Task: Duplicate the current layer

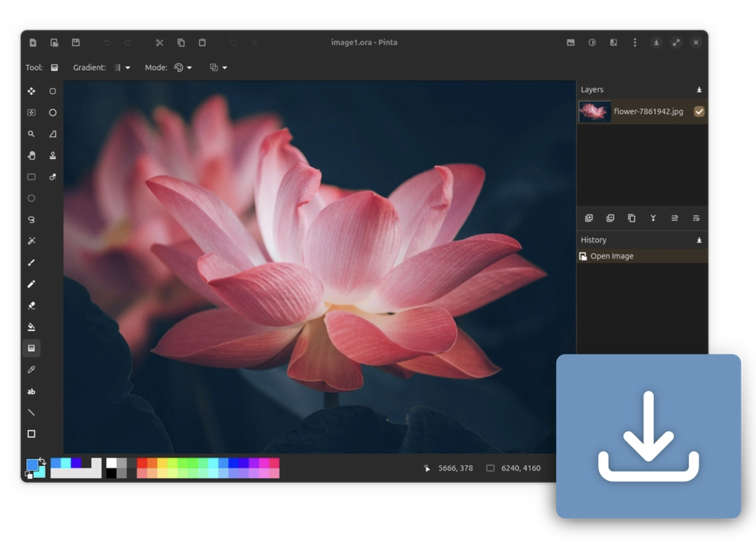Action: pyautogui.click(x=631, y=218)
